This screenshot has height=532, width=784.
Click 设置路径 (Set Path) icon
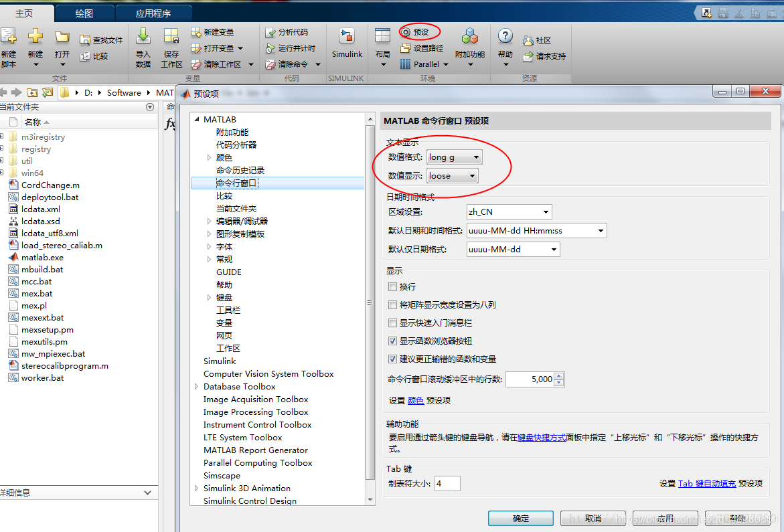(406, 48)
